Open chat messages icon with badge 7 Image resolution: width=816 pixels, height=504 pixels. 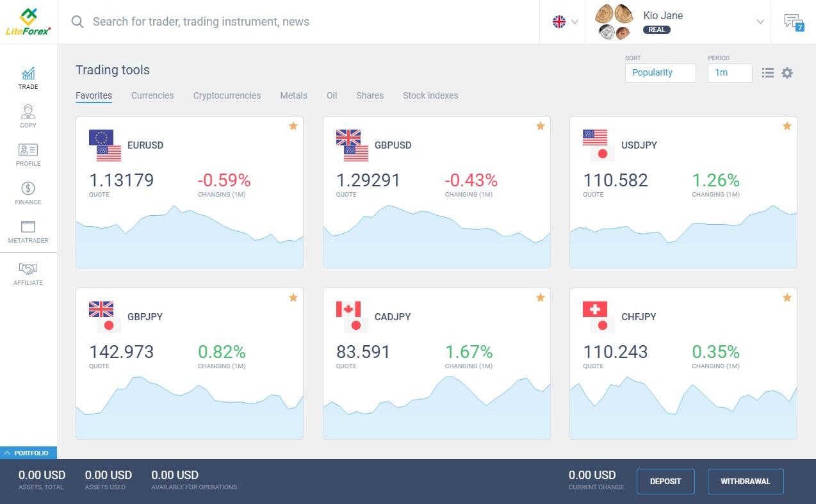(x=794, y=22)
